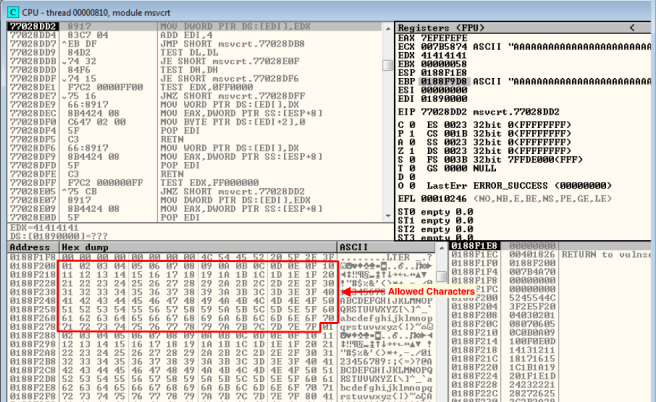Click the Registers (FPU) header bar
Viewport: 656px width, 402px height.
[520, 27]
